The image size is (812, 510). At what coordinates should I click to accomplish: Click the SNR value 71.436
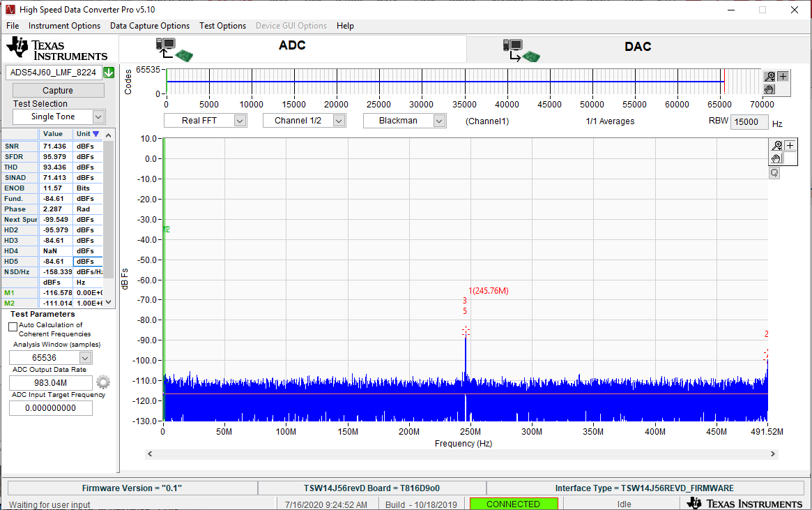tap(55, 147)
